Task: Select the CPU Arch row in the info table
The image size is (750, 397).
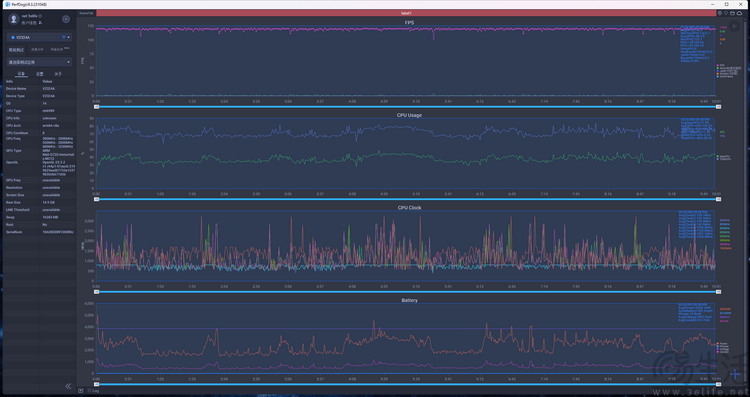Action: click(x=40, y=126)
